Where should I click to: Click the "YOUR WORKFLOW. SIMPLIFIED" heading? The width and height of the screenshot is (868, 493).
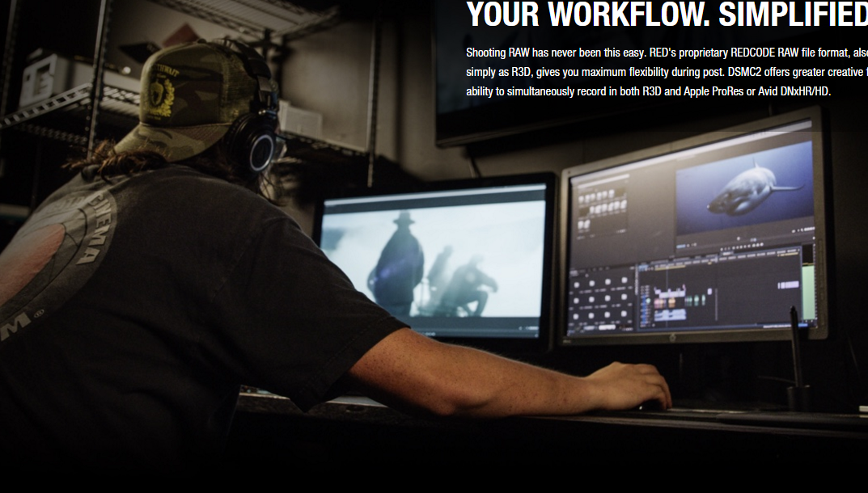(x=667, y=15)
